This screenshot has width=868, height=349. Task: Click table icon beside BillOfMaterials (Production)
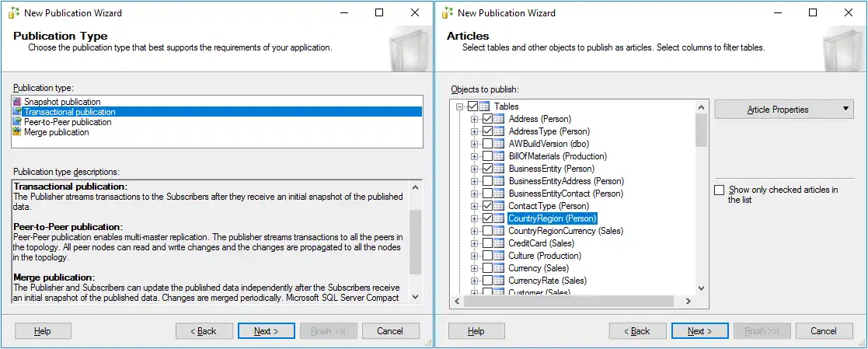[499, 156]
